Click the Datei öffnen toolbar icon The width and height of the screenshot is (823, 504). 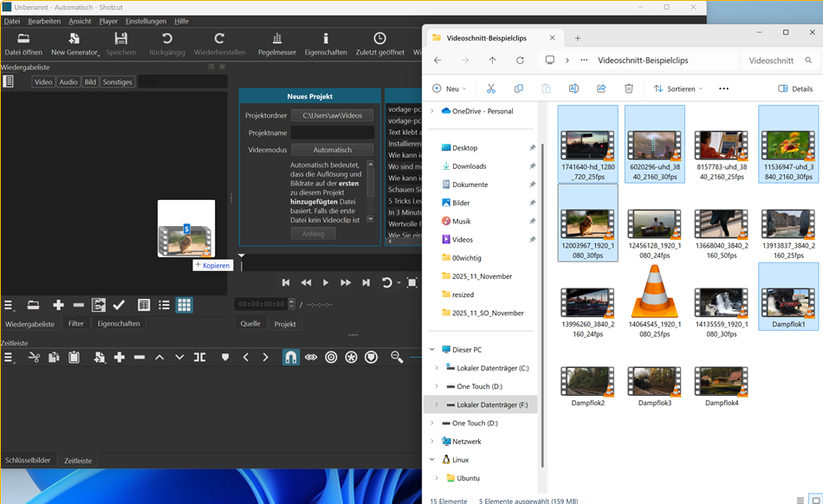pyautogui.click(x=23, y=39)
